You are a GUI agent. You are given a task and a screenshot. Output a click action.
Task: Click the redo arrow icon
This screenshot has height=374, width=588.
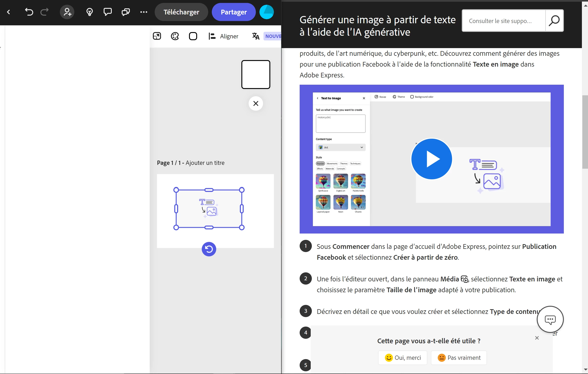tap(44, 12)
